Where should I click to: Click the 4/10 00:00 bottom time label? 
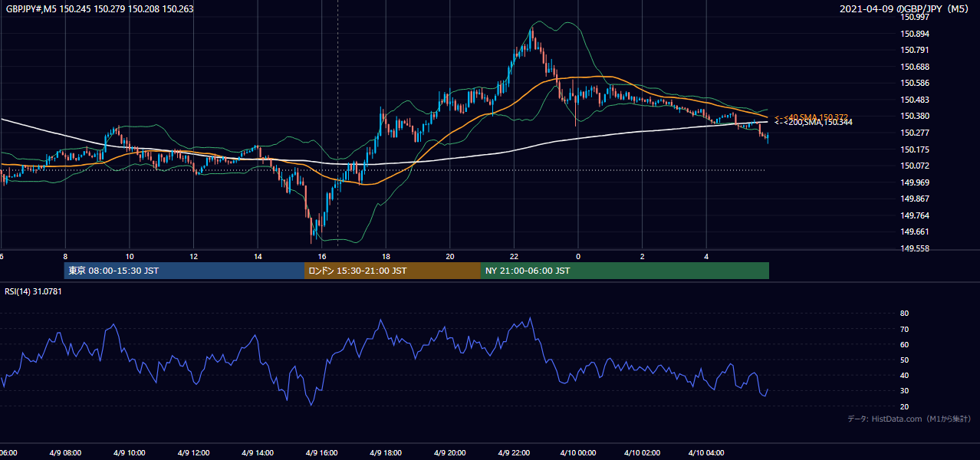click(580, 452)
